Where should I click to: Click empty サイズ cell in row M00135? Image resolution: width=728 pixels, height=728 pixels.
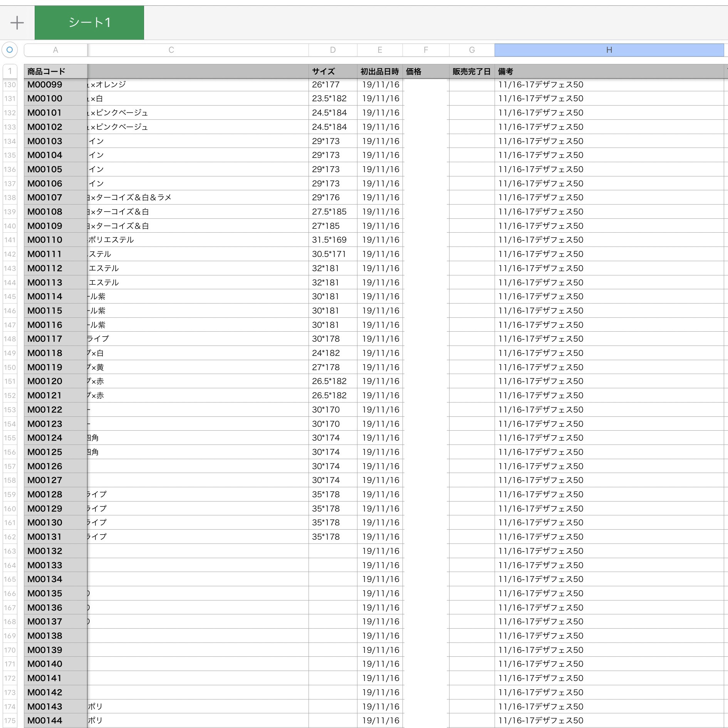point(333,593)
